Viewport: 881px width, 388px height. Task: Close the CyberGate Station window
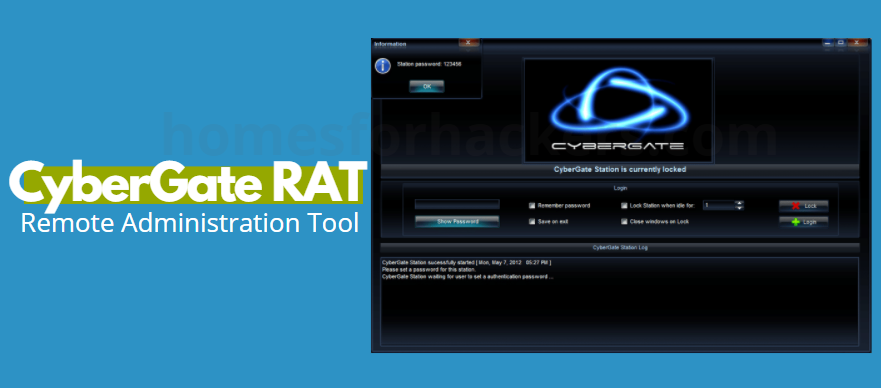click(x=858, y=43)
